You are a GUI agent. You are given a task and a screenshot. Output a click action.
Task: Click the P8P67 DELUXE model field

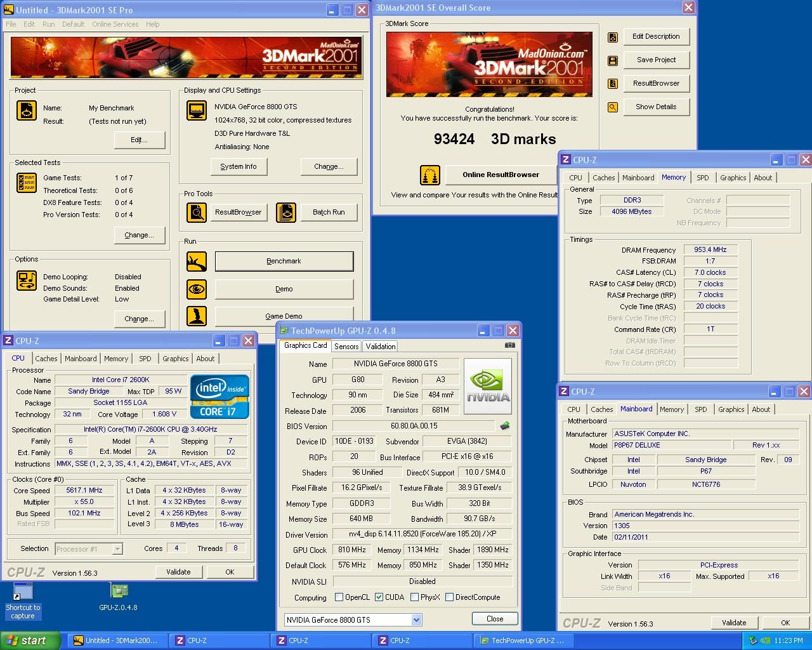pos(672,445)
